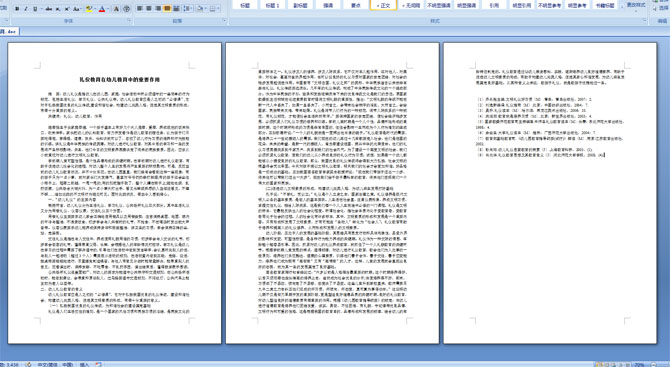
Task: Expand the borders dropdown
Action: (x=218, y=9)
